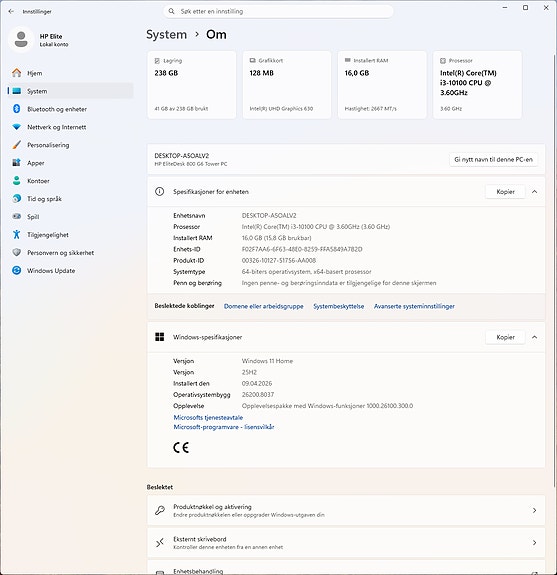Click the Windows Update sync icon
The image size is (557, 575).
coord(17,271)
